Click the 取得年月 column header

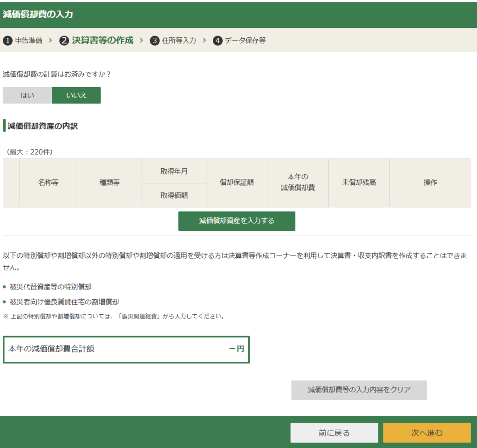pyautogui.click(x=174, y=172)
